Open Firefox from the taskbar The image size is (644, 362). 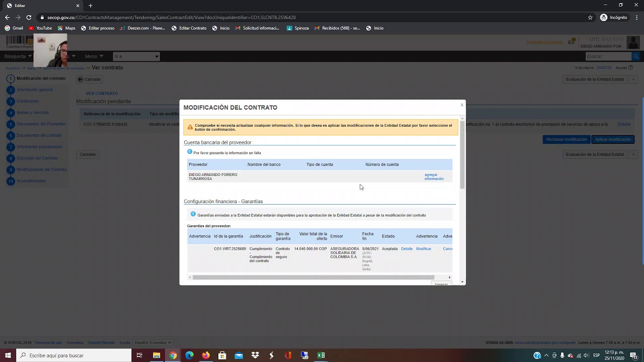point(206,355)
